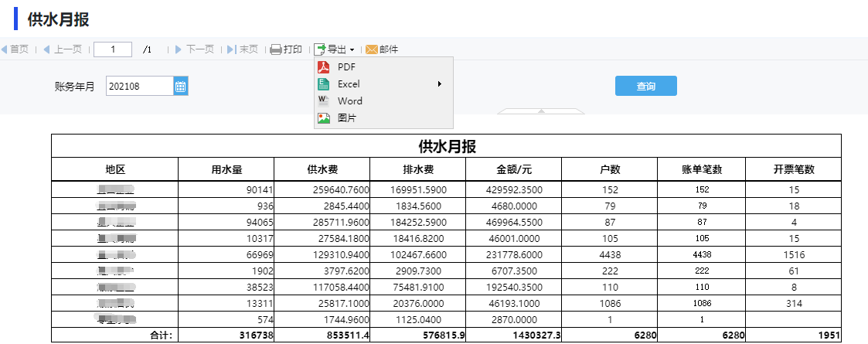Export report as Word
Viewport: 868px width, 344px height.
383,100
